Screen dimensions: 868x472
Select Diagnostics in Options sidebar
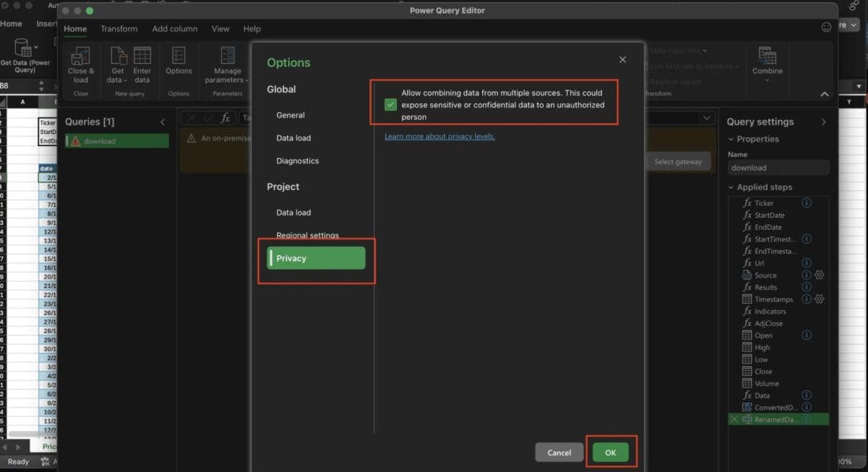(x=297, y=161)
